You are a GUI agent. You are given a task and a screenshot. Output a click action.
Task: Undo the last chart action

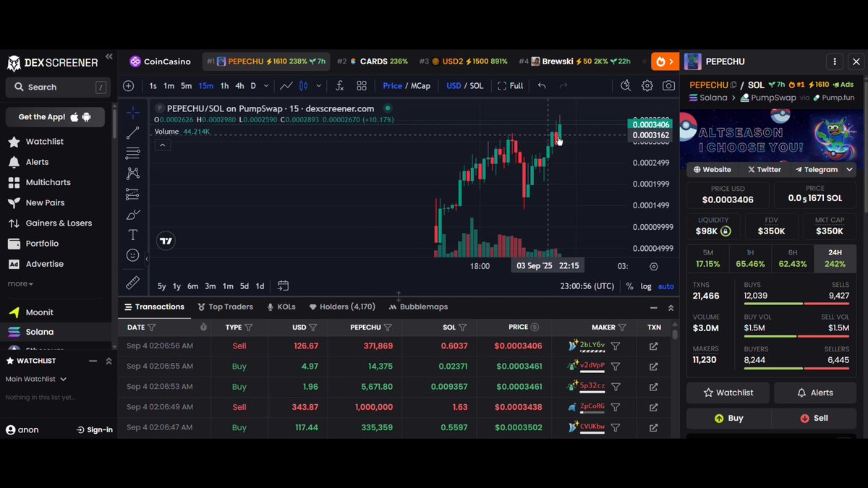tap(542, 86)
